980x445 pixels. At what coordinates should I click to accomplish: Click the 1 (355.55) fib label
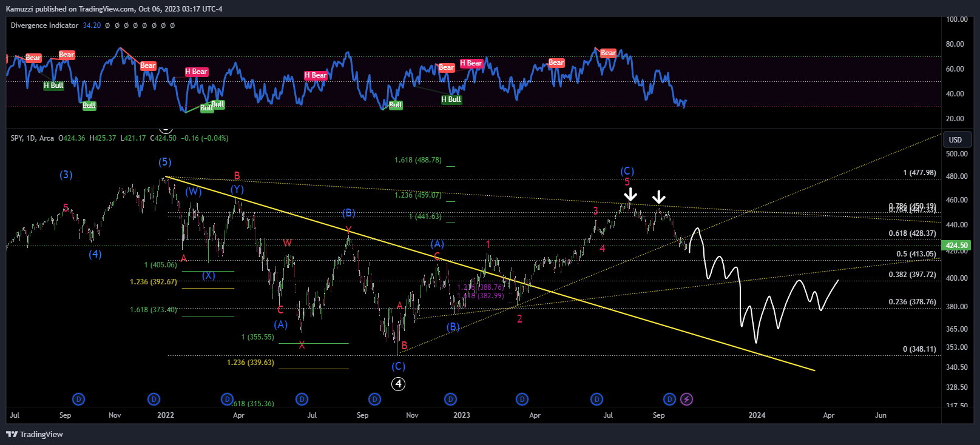point(258,337)
